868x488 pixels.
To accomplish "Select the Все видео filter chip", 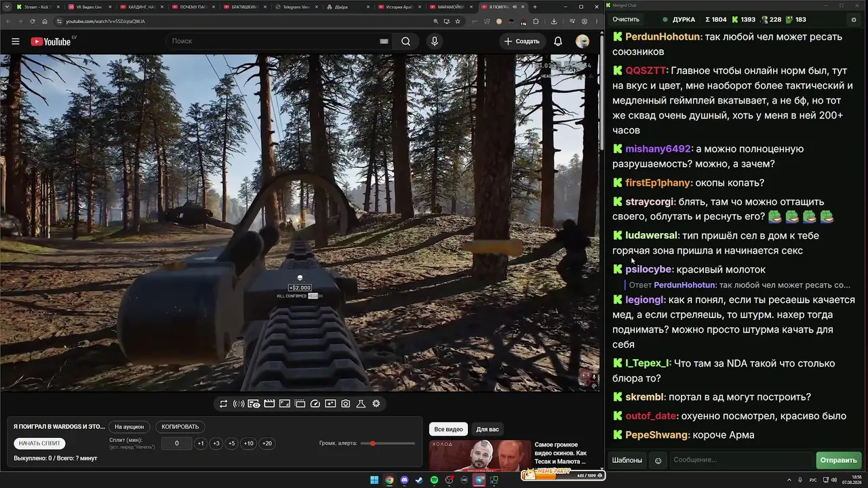I will click(448, 429).
